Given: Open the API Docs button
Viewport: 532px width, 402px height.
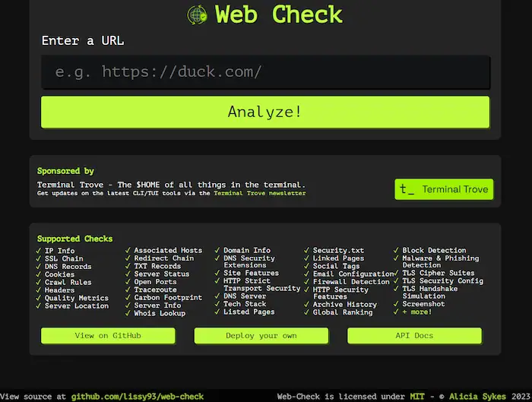Looking at the screenshot, I should click(414, 335).
